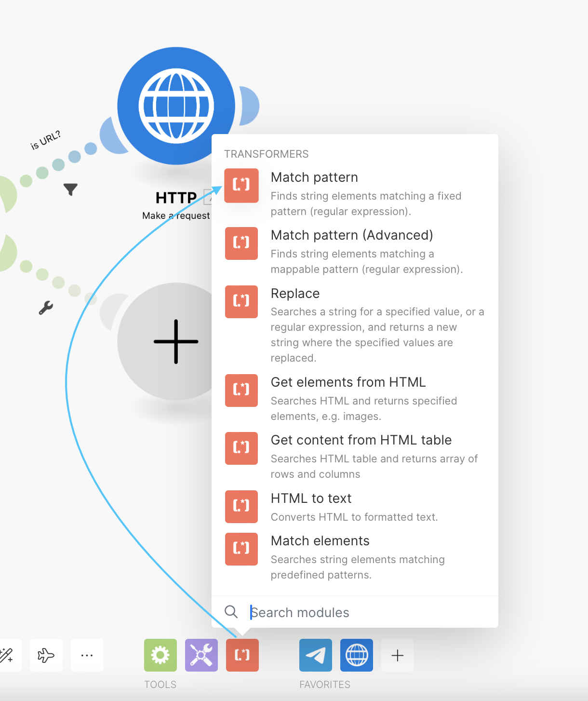Open the Telegram favorite module icon
Screen dimensions: 588x701
pyautogui.click(x=315, y=655)
